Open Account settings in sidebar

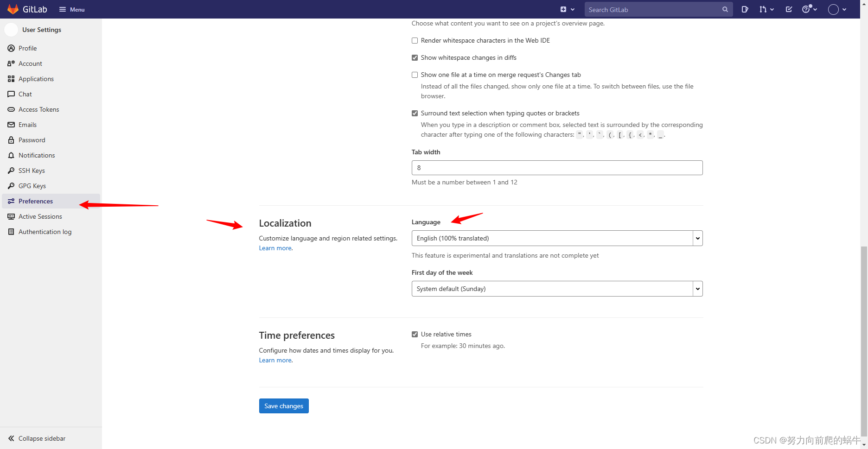pyautogui.click(x=51, y=63)
